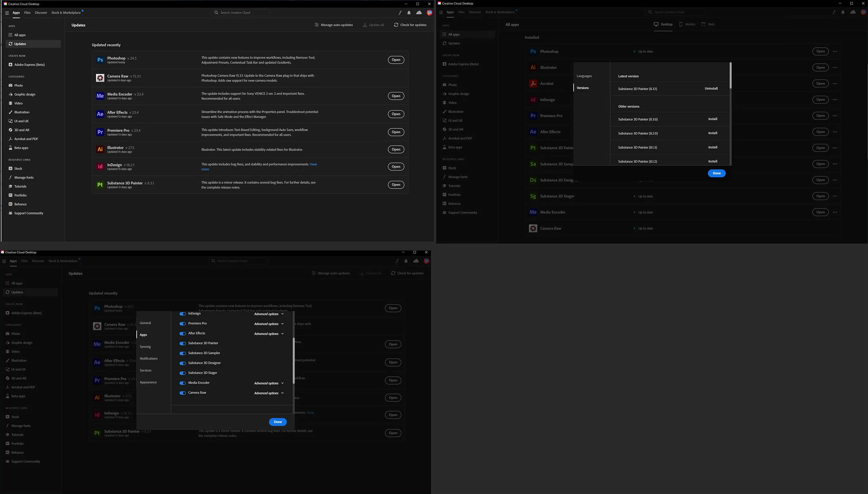
Task: Open Advanced options for Media Encoder
Action: [269, 384]
